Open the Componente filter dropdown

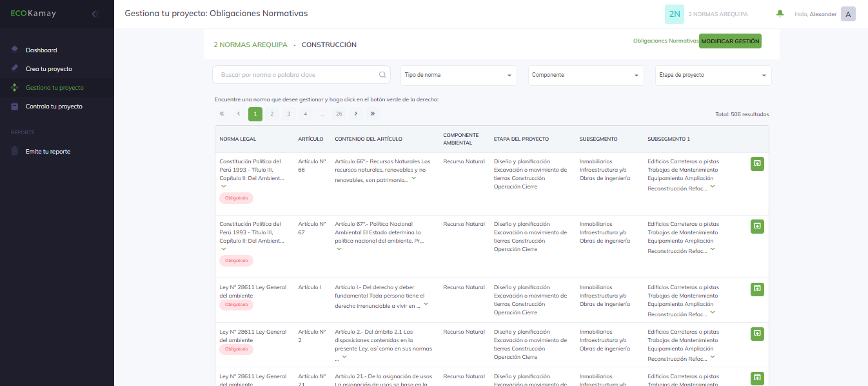(586, 75)
